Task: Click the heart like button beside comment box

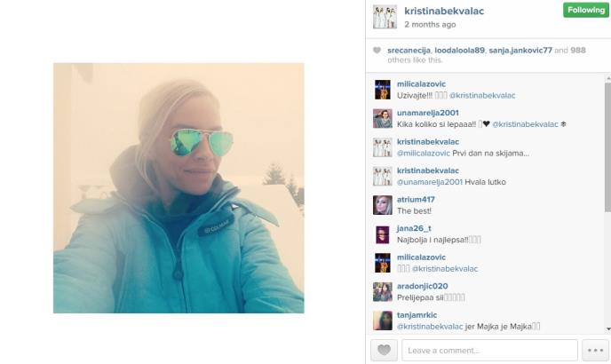Action: 384,350
